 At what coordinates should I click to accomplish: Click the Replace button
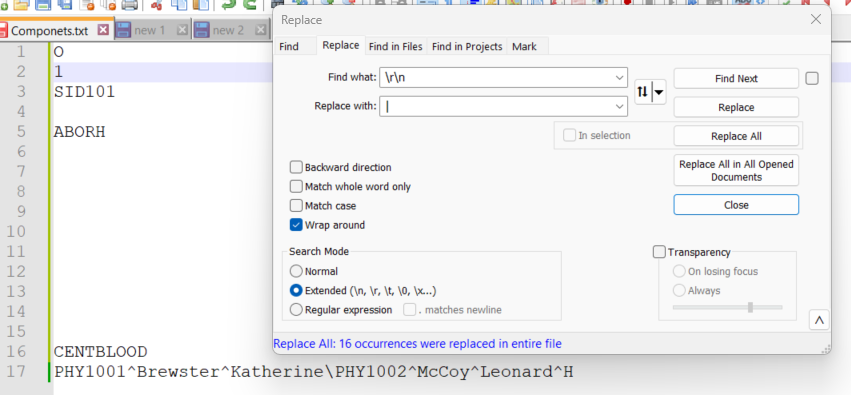(x=736, y=107)
